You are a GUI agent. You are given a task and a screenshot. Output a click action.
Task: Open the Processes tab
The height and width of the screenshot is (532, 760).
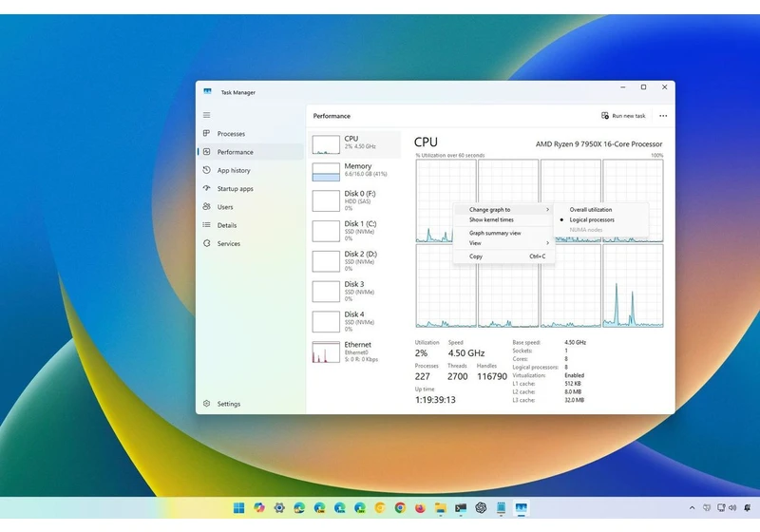pyautogui.click(x=251, y=133)
